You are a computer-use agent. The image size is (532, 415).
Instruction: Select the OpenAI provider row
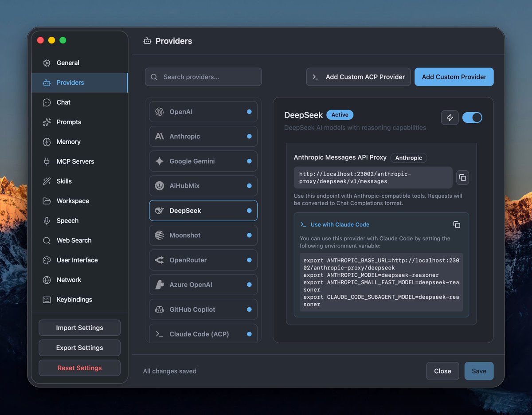point(203,112)
